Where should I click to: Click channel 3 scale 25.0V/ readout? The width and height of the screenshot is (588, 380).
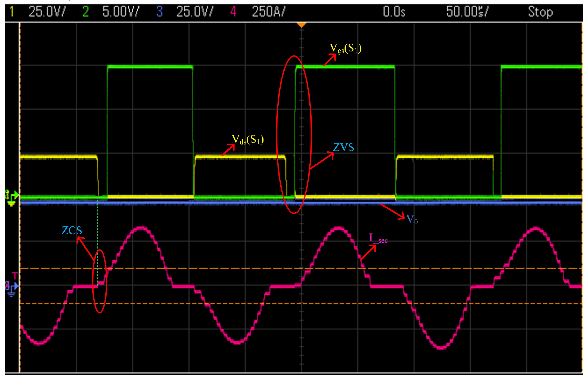(194, 12)
